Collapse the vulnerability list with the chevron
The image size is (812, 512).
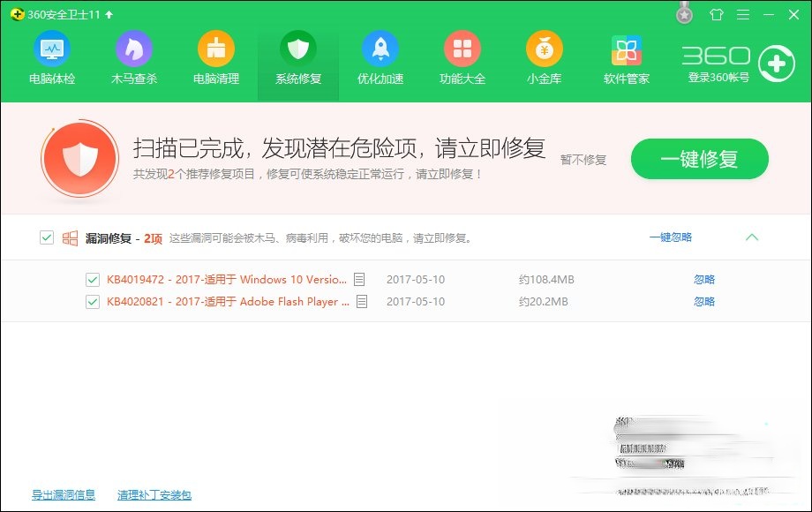click(753, 237)
